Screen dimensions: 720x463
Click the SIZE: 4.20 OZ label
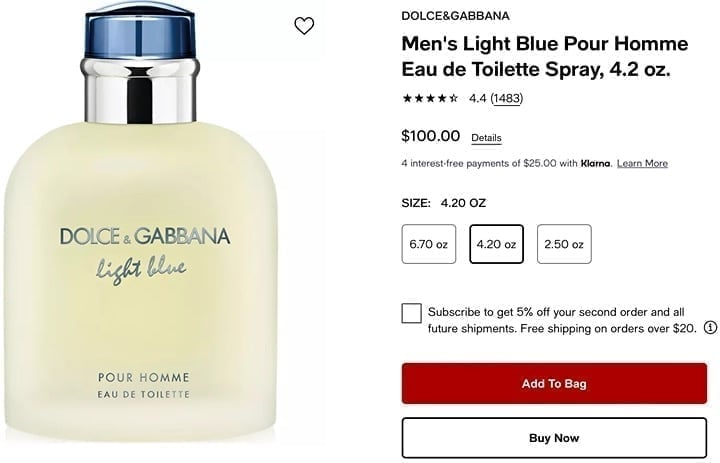[444, 203]
